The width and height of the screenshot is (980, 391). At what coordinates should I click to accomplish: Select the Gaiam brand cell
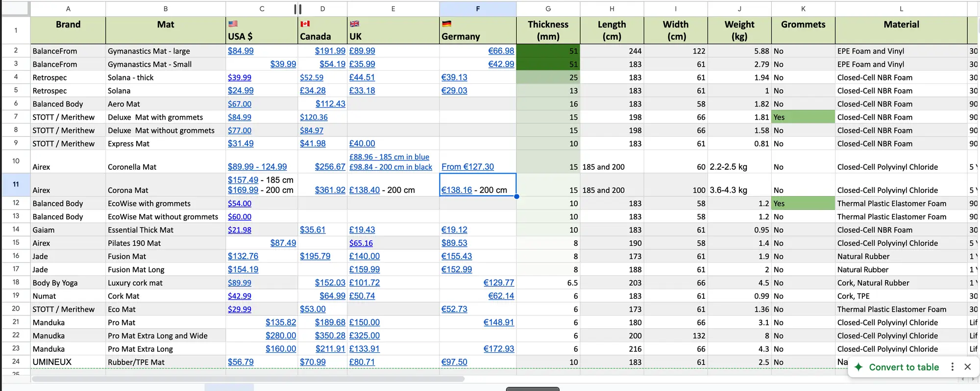pos(68,230)
